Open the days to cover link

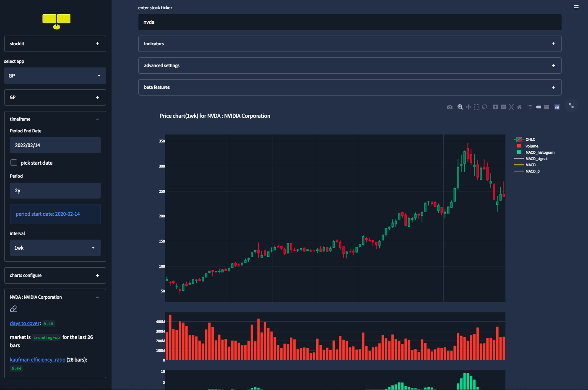coord(25,323)
